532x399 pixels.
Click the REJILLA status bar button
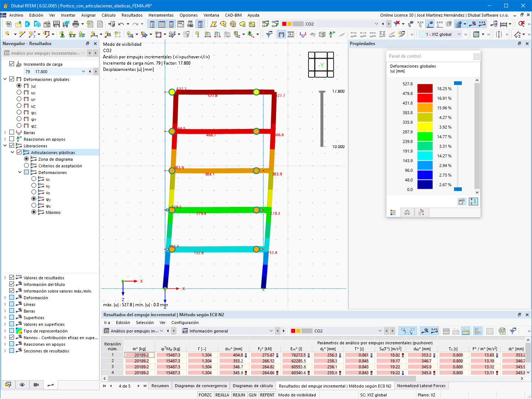click(x=222, y=395)
